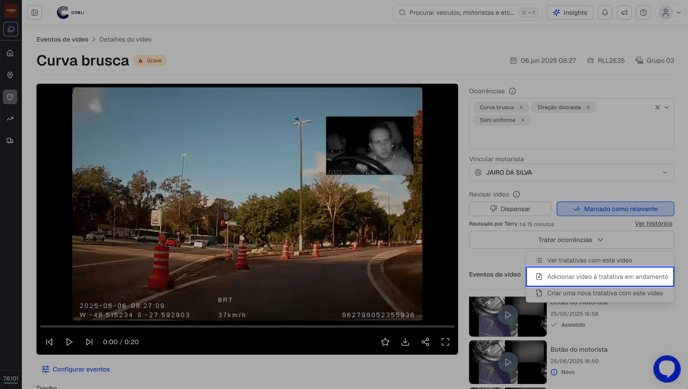688x389 pixels.
Task: Click the Insights button
Action: coord(570,12)
